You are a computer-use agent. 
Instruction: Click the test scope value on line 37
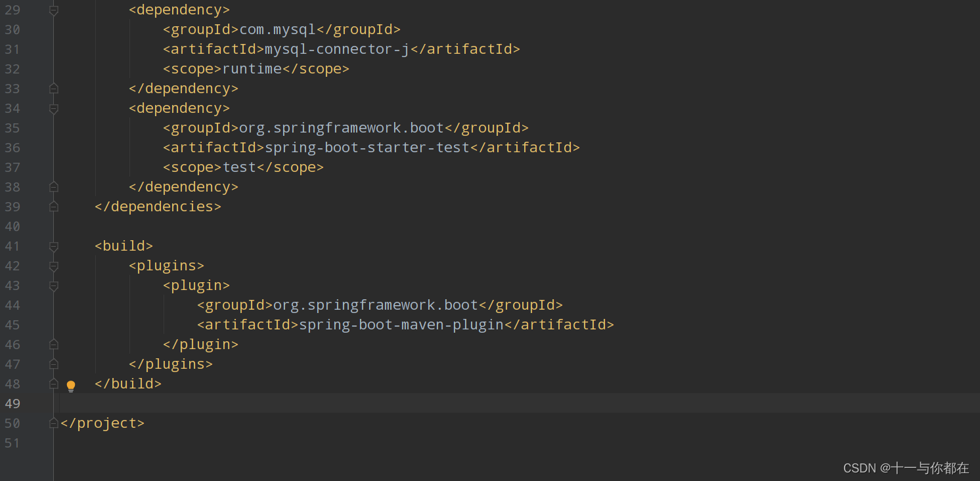pos(239,167)
